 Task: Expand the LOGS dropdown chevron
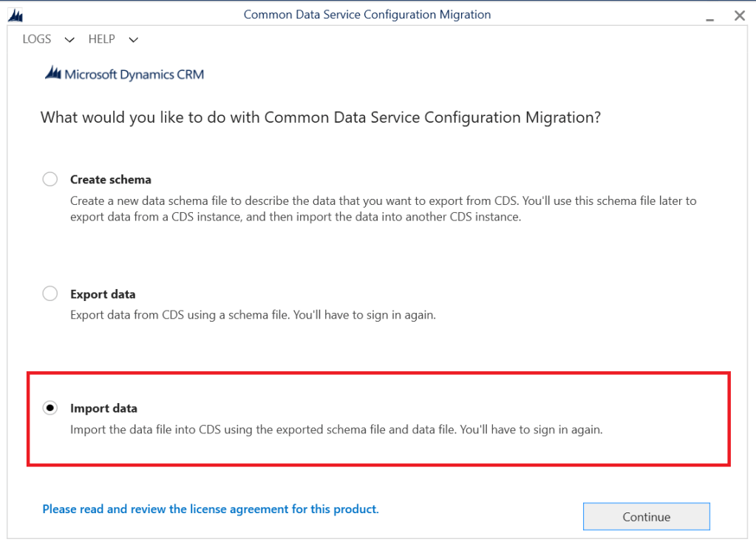pyautogui.click(x=69, y=40)
